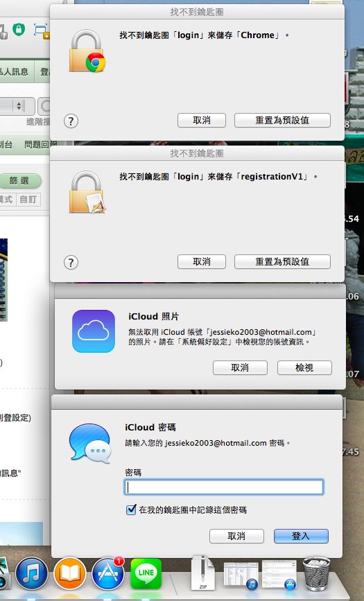The image size is (364, 601).
Task: Click the Messages speech bubble icon
Action: 91,443
